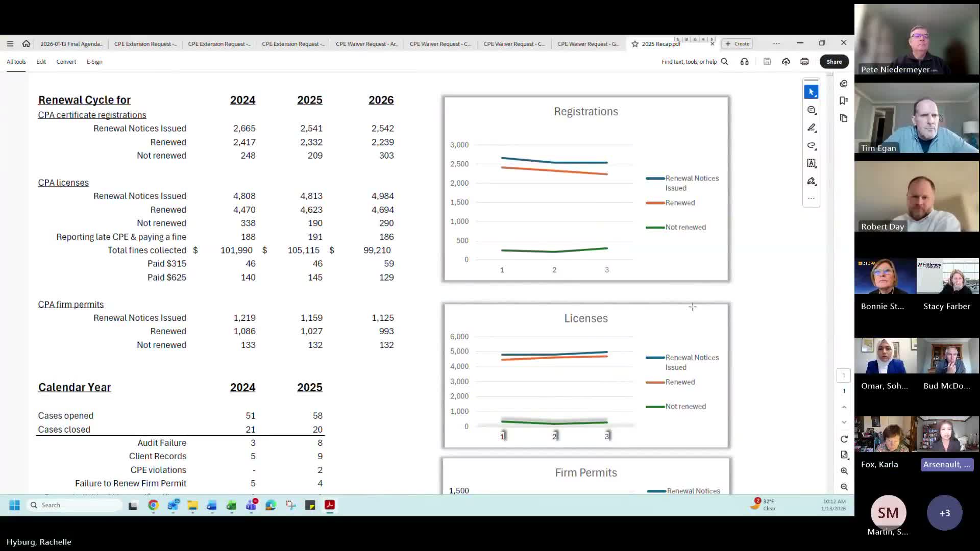Open the Convert menu
The height and width of the screenshot is (551, 980).
pyautogui.click(x=66, y=62)
